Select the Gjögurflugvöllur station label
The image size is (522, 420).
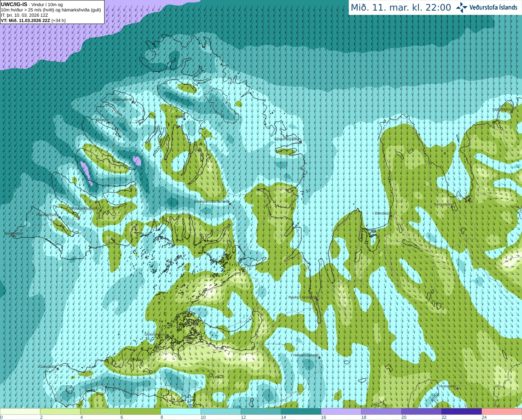(x=286, y=139)
